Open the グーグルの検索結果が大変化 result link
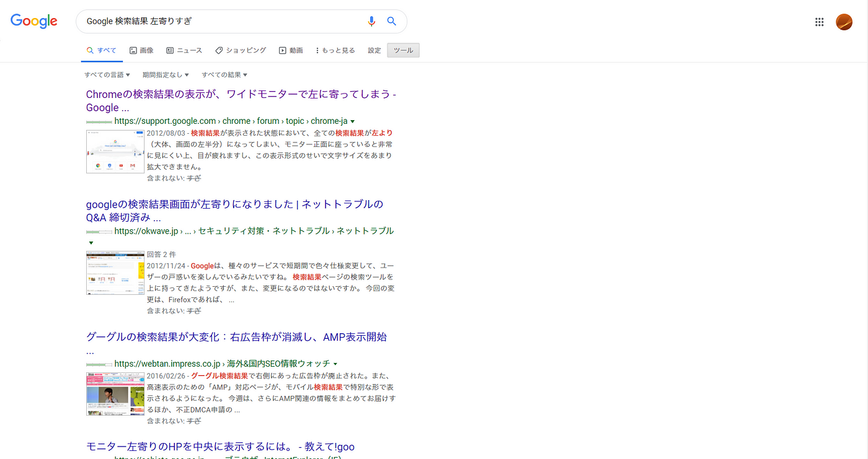The height and width of the screenshot is (459, 868). tap(236, 344)
